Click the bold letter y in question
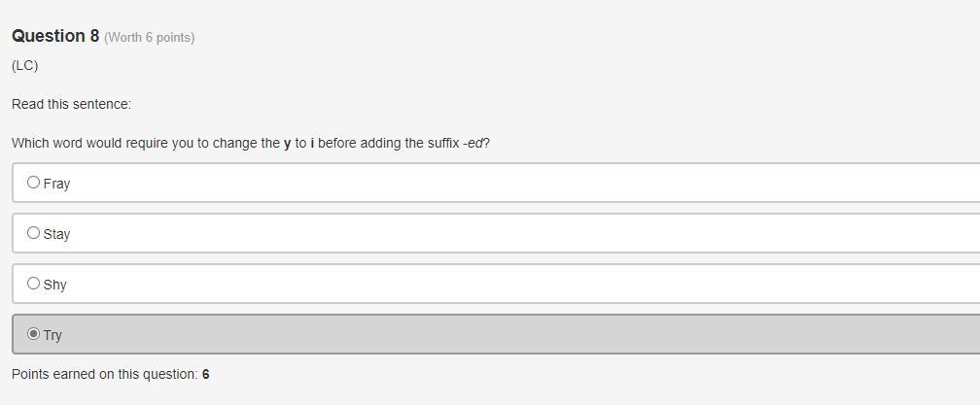Viewport: 980px width, 405px height. (x=288, y=144)
